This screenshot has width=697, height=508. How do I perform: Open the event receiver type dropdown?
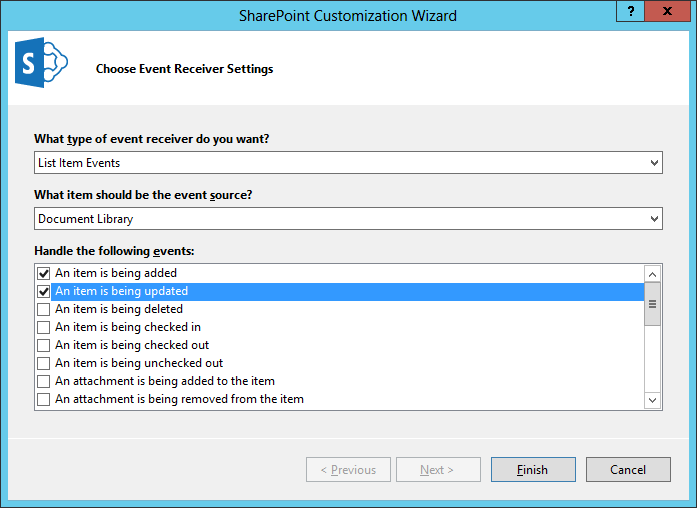(x=654, y=162)
